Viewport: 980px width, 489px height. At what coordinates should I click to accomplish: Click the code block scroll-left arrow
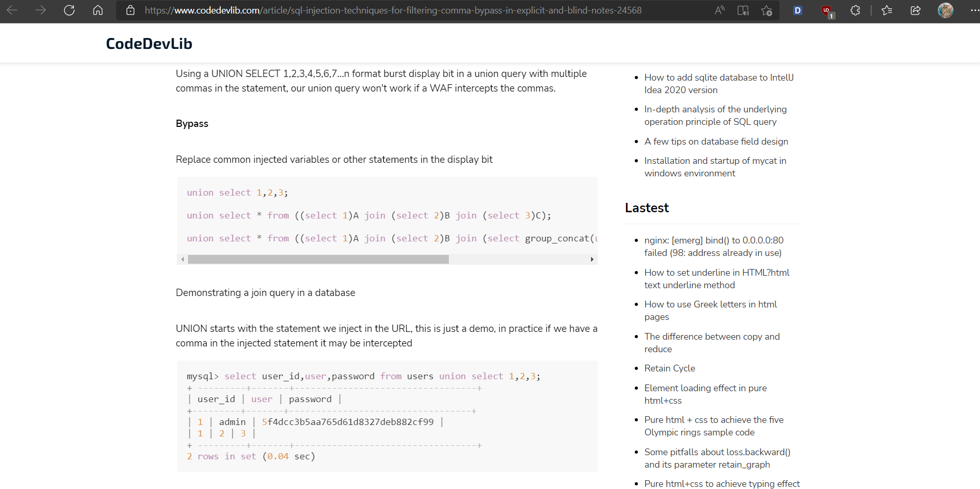[182, 259]
